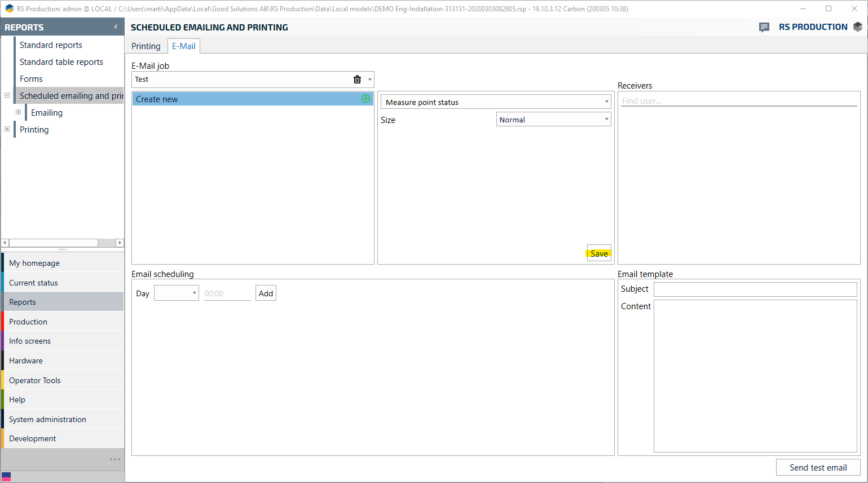Collapse the Reports sidebar with the chevron

(x=116, y=27)
